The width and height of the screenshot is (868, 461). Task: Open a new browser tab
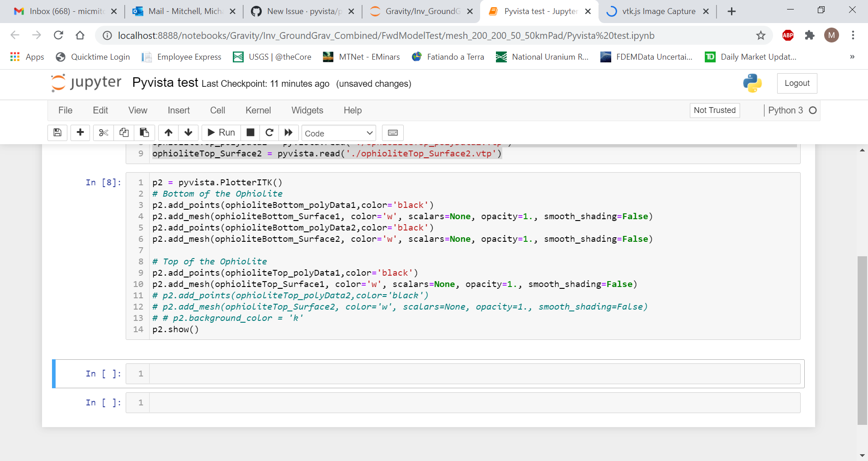[731, 11]
